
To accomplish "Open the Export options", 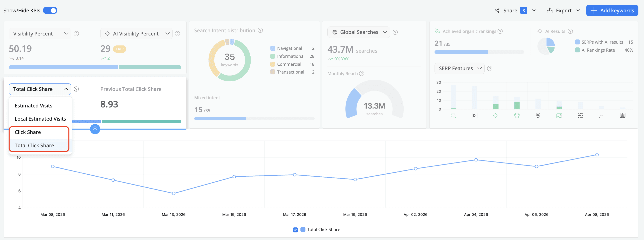I will (x=563, y=10).
